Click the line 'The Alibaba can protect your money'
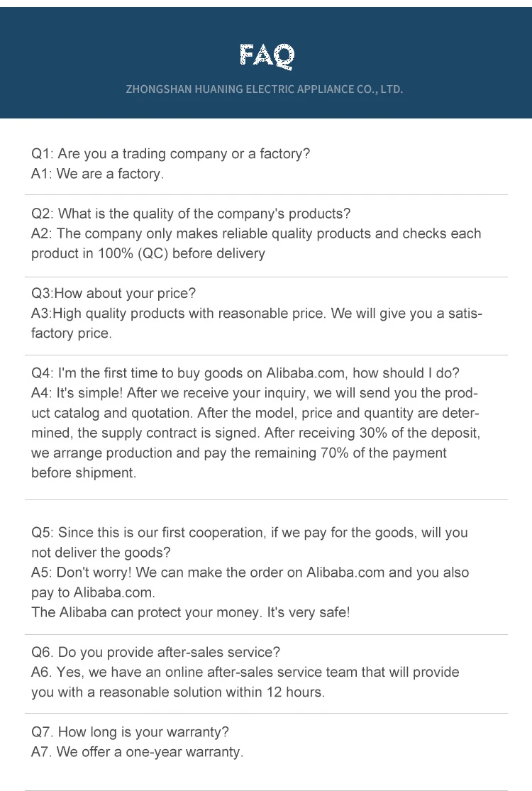This screenshot has height=791, width=532. [191, 612]
